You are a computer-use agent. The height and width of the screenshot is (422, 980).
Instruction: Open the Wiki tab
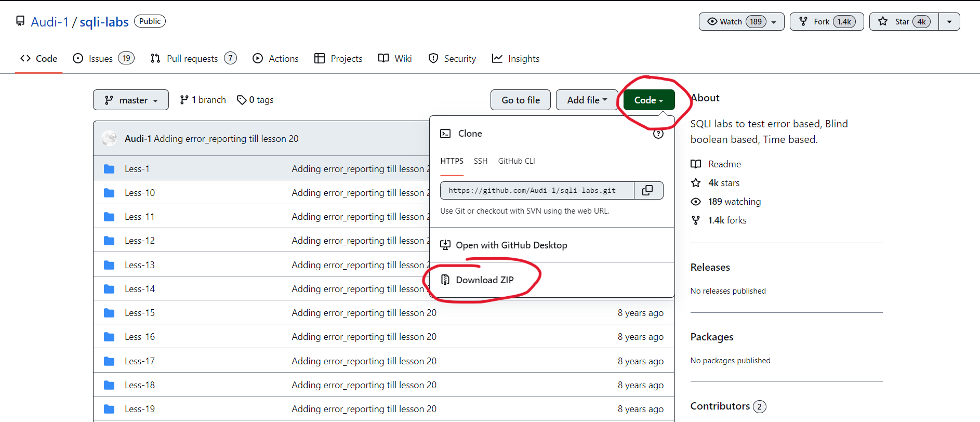tap(395, 59)
